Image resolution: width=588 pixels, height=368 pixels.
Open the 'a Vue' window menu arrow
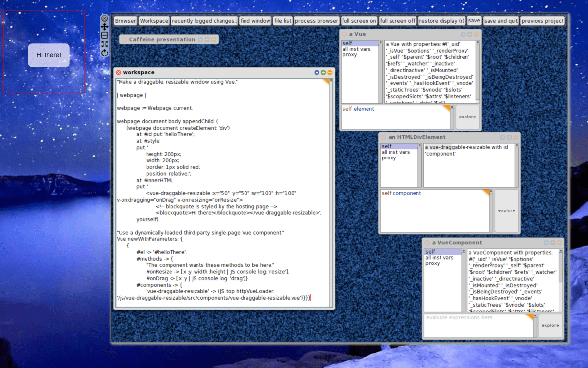pos(464,34)
